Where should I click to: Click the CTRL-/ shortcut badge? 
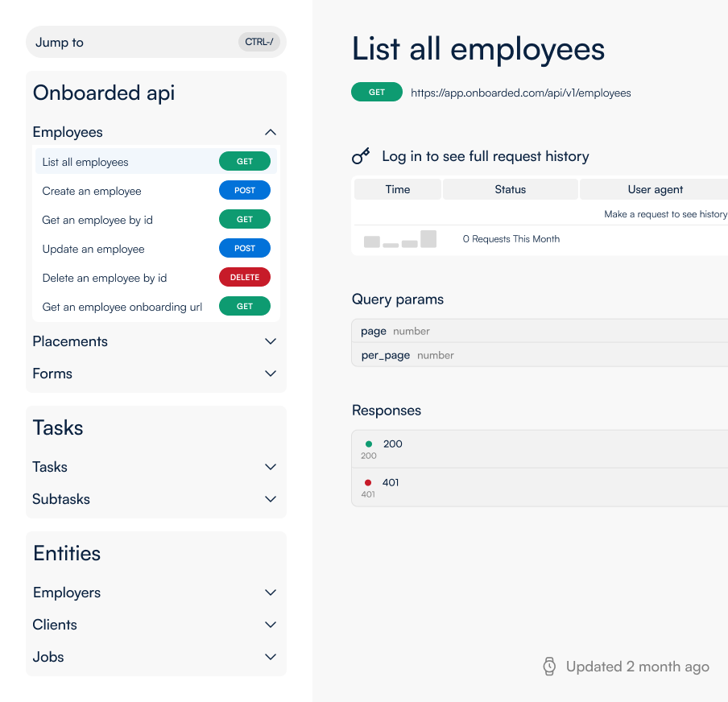(x=259, y=42)
